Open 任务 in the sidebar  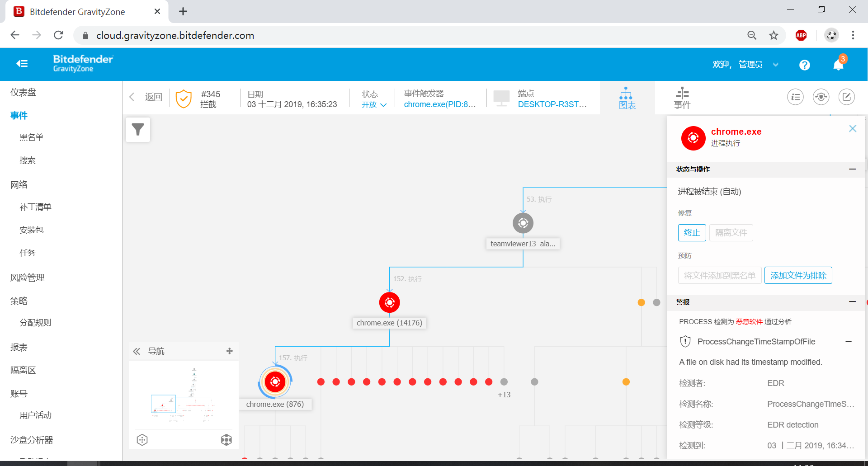coord(27,253)
